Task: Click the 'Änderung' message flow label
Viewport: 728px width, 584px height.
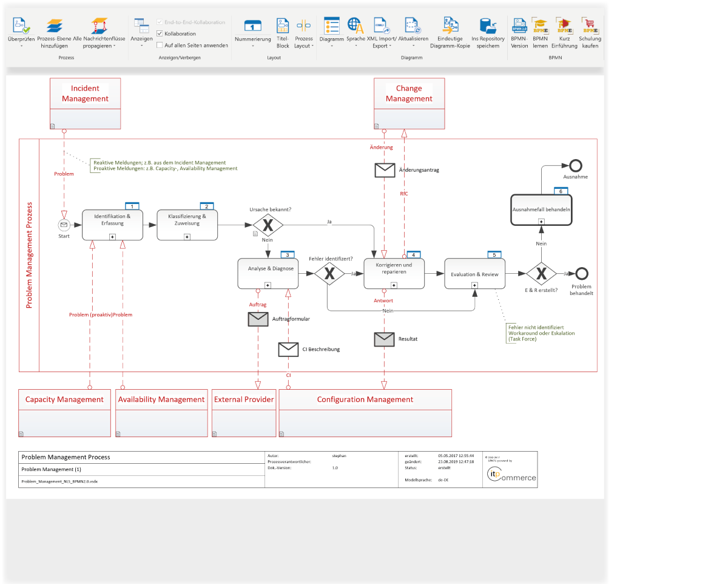Action: click(x=382, y=147)
